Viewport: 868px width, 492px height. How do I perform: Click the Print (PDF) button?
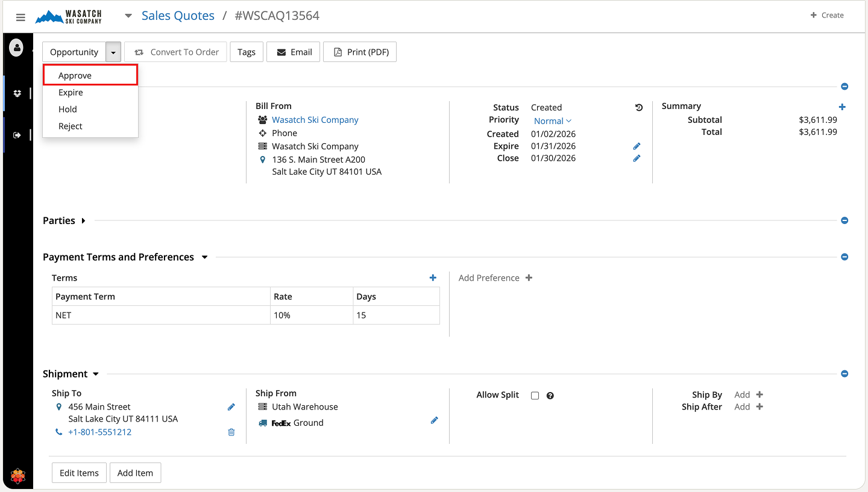pyautogui.click(x=360, y=52)
